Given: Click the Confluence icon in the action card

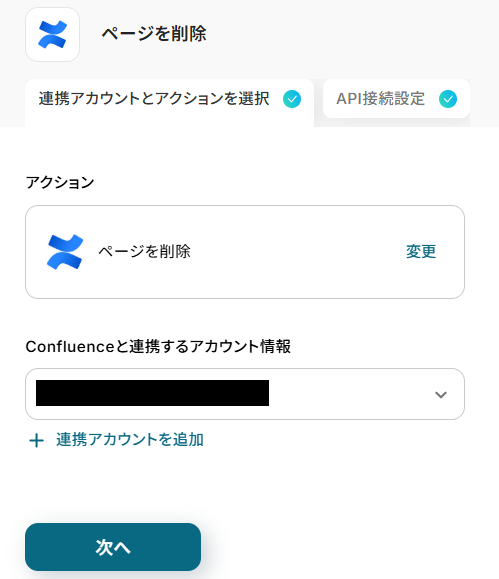Looking at the screenshot, I should pyautogui.click(x=65, y=252).
